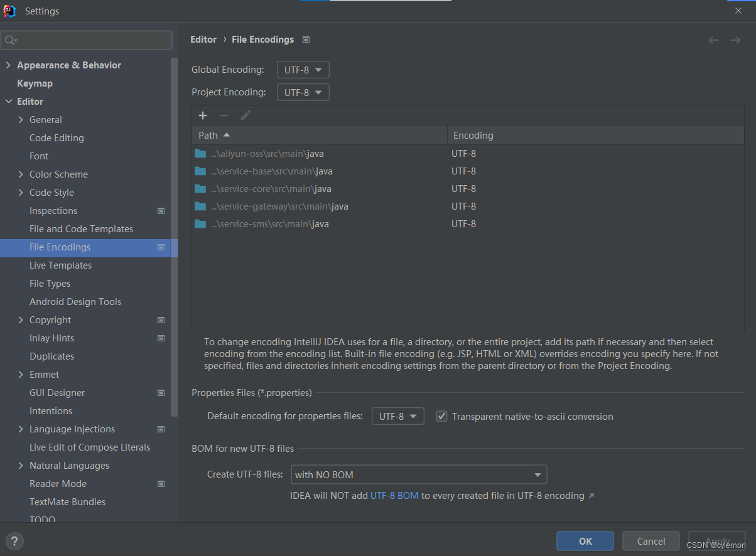Select UTF-8 encoding cell for service-core
The height and width of the screenshot is (556, 756).
click(463, 188)
